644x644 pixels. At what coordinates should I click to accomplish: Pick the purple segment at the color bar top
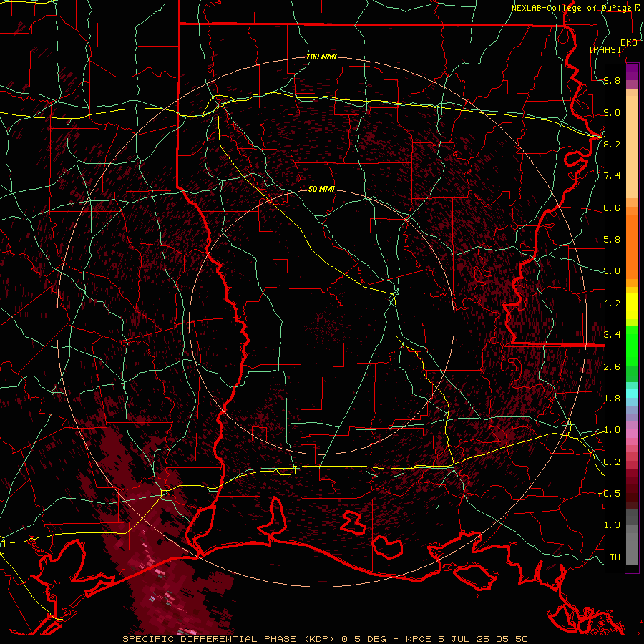(x=632, y=72)
